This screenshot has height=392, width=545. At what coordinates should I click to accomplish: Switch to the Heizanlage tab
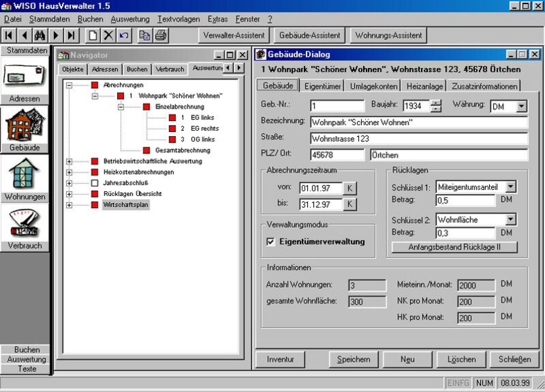pos(424,86)
